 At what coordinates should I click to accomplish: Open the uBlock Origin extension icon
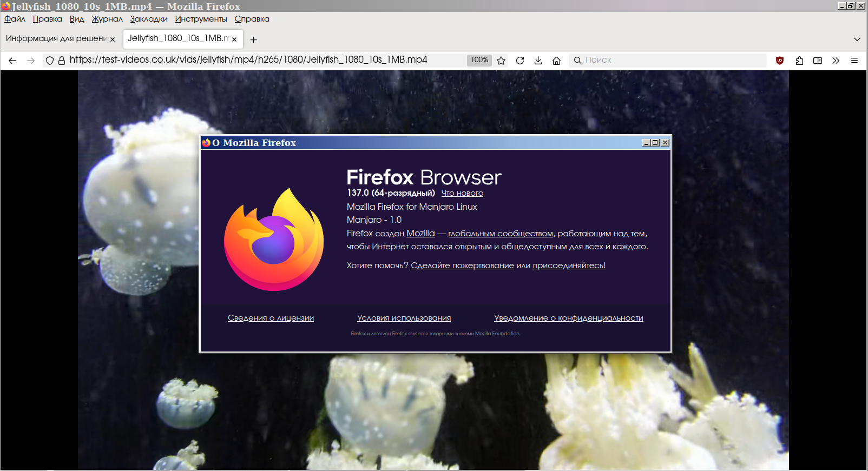click(x=780, y=61)
